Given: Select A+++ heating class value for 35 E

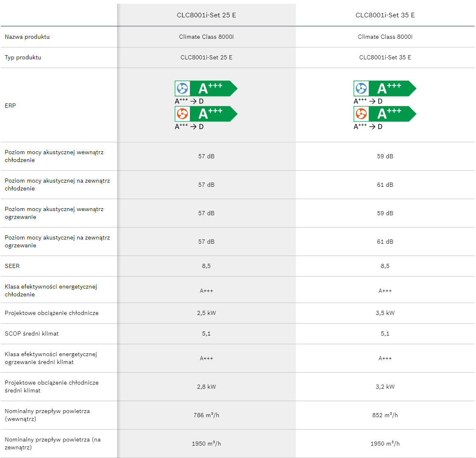Looking at the screenshot, I should [385, 358].
